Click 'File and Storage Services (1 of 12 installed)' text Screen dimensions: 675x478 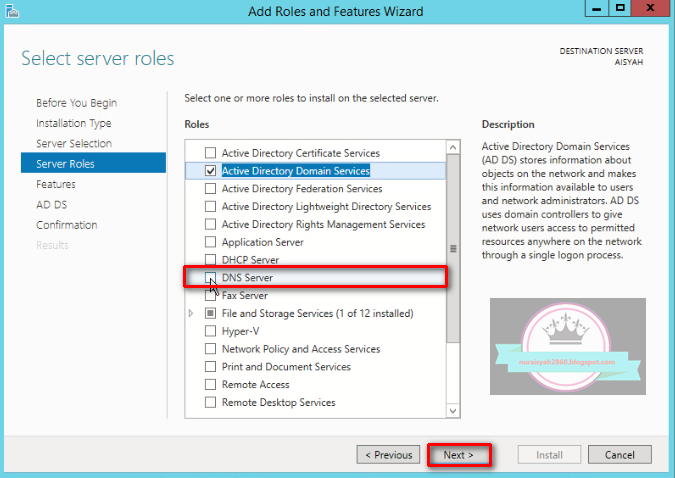(x=317, y=313)
